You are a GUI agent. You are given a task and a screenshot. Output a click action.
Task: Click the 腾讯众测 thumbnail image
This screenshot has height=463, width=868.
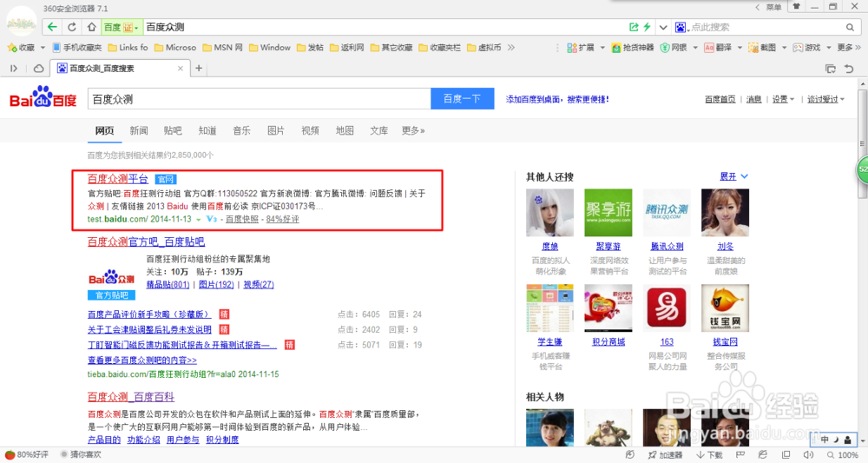click(667, 213)
